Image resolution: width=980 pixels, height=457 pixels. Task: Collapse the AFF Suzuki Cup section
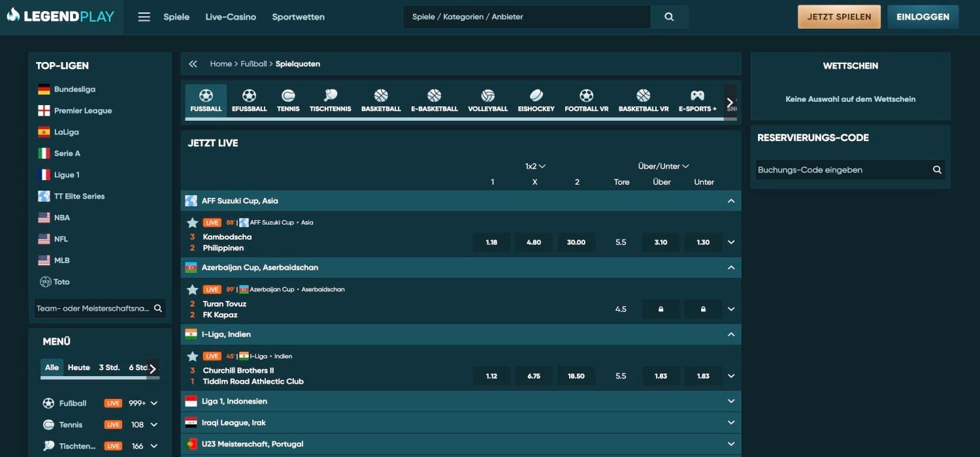(731, 200)
